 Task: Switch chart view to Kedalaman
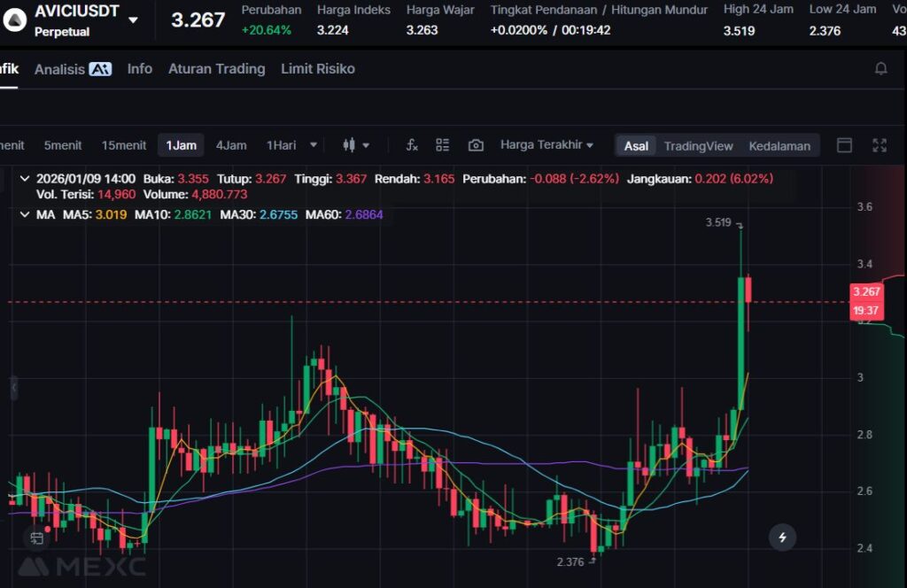point(779,146)
